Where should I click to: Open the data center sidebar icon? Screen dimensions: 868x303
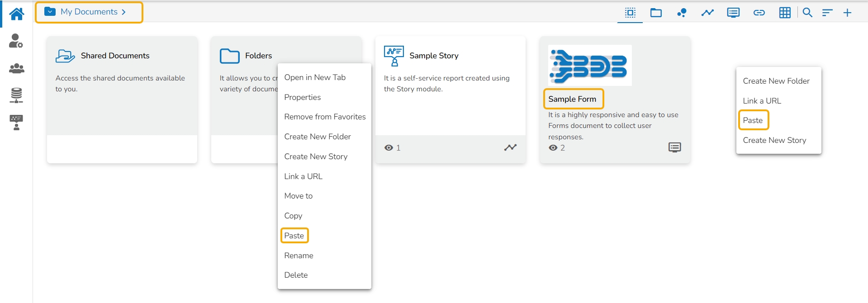(16, 95)
